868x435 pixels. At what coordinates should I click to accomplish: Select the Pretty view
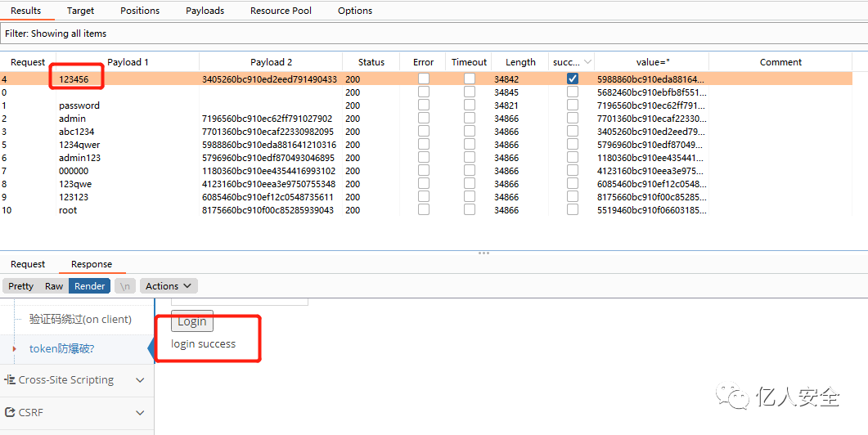point(21,286)
